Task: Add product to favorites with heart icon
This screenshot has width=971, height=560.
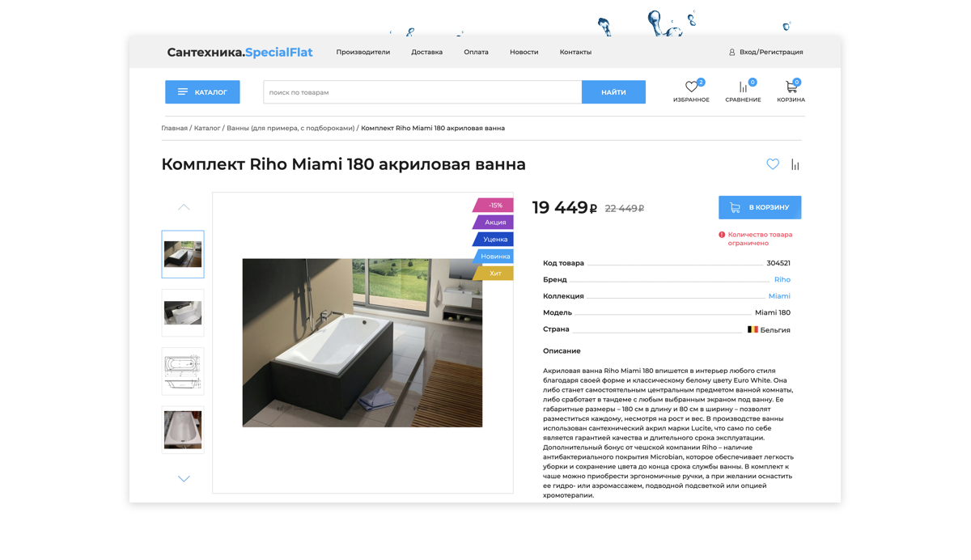Action: pos(773,164)
